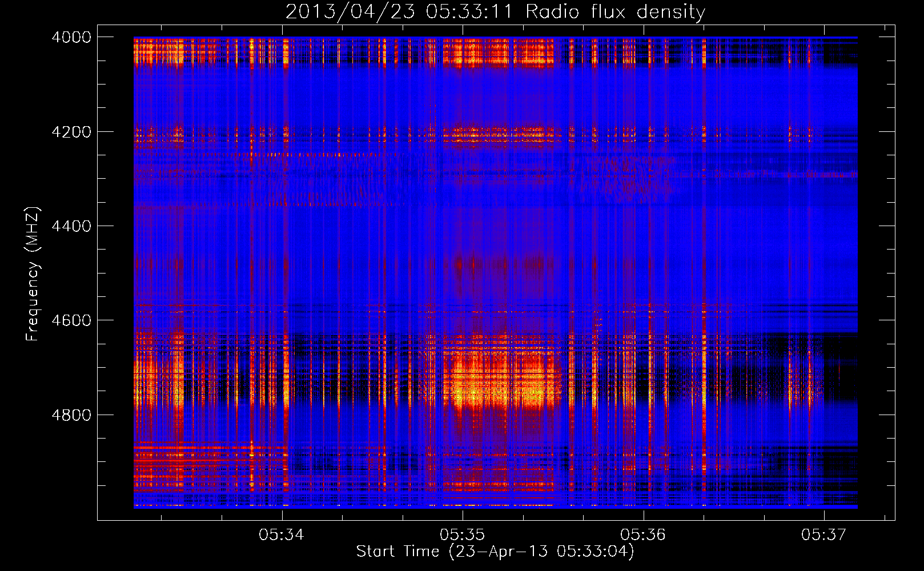Click the 05:37 time axis label
924x571 pixels.
823,534
